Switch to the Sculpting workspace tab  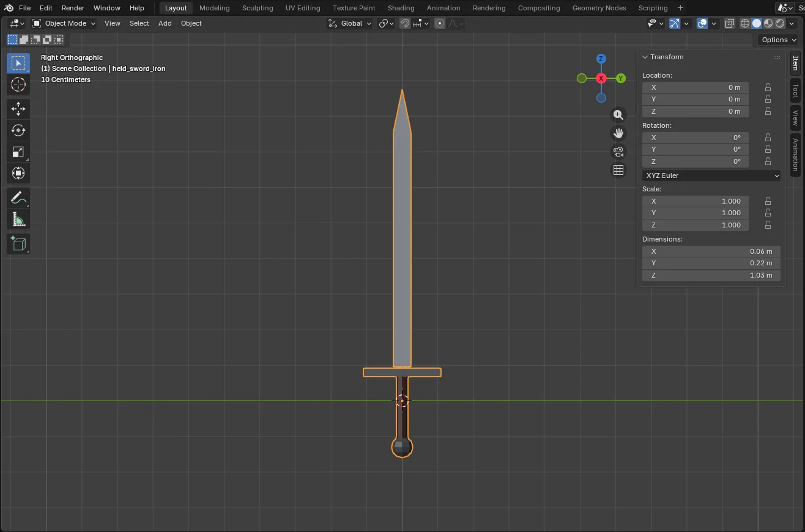(258, 8)
